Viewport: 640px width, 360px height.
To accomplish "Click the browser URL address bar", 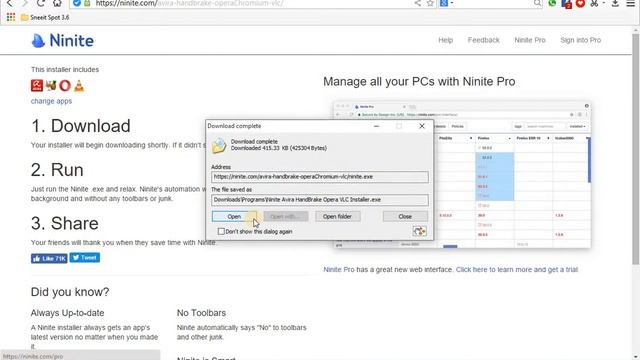I will point(253,3).
